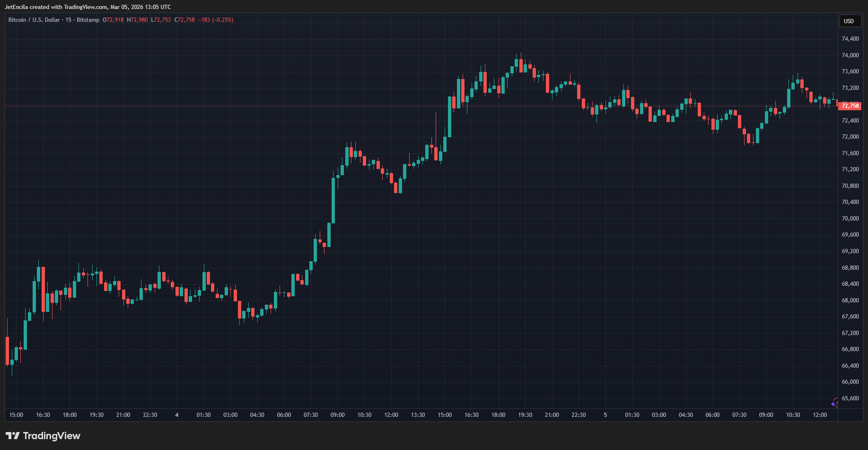Click date marker 4 on time axis
The image size is (868, 450).
(177, 415)
